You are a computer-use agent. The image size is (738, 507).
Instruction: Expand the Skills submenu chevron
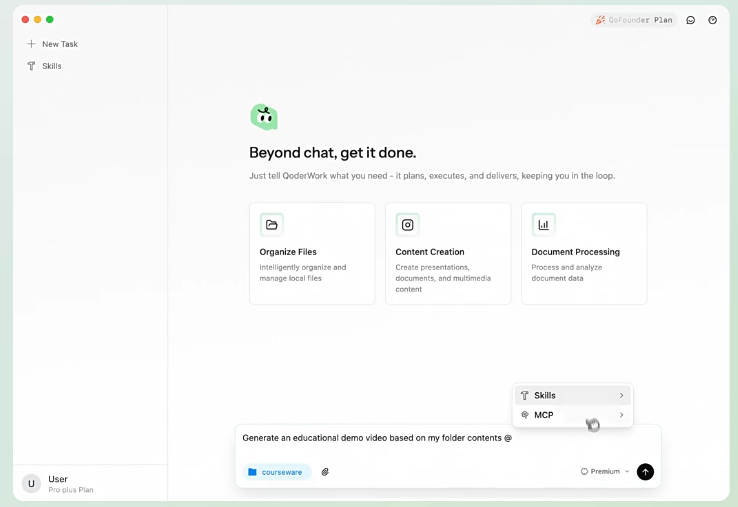coord(621,395)
